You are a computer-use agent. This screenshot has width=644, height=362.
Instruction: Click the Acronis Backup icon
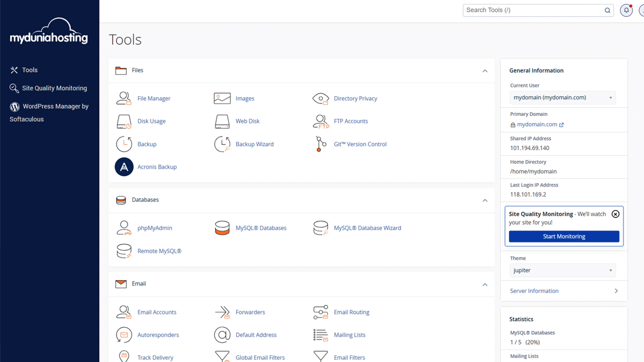(x=124, y=167)
